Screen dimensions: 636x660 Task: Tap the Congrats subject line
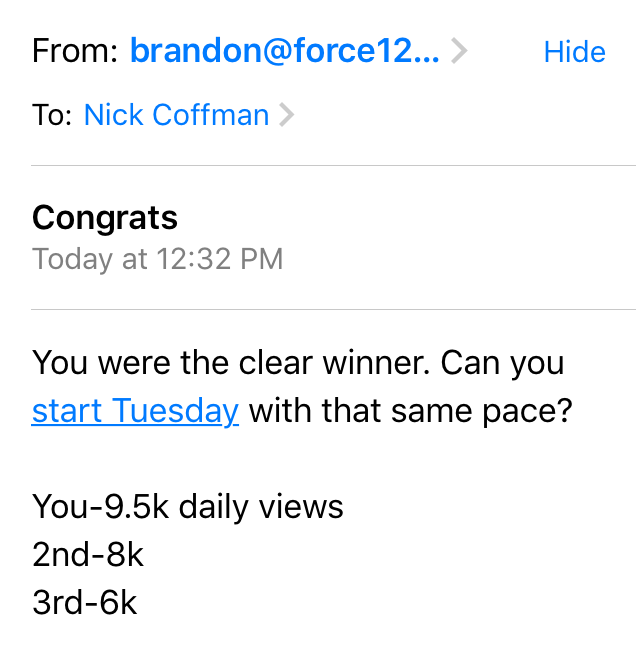click(105, 217)
